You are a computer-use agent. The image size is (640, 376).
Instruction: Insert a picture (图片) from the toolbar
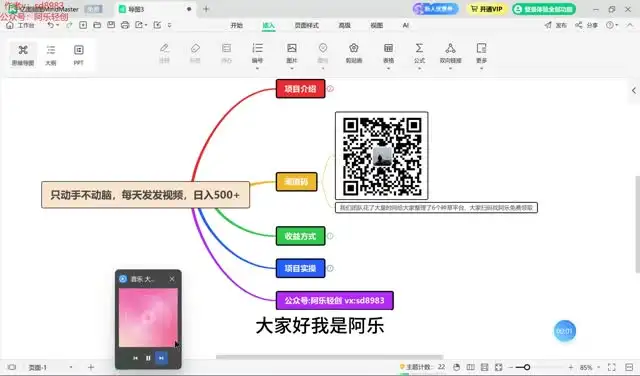[x=291, y=53]
